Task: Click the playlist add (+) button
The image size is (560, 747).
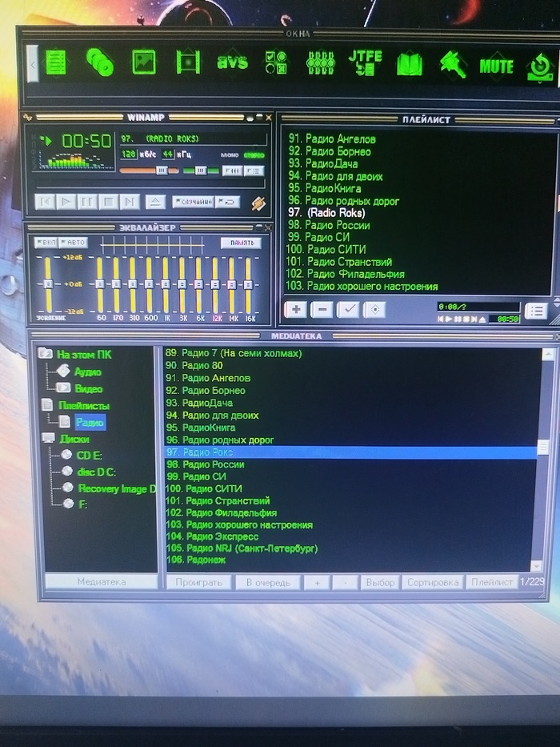Action: click(296, 310)
